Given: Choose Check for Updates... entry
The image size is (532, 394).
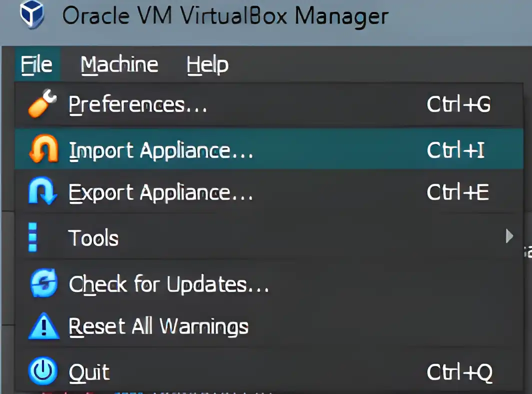Looking at the screenshot, I should (x=268, y=283).
